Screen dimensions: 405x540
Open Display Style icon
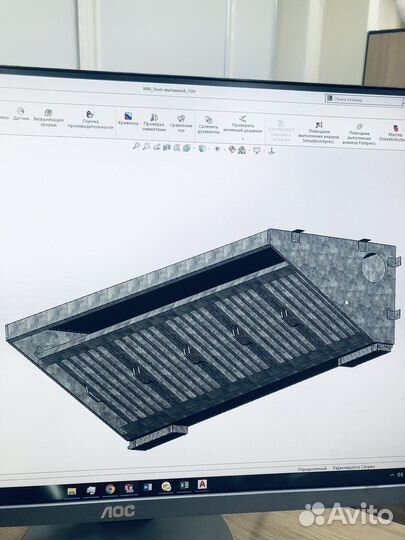[202, 148]
